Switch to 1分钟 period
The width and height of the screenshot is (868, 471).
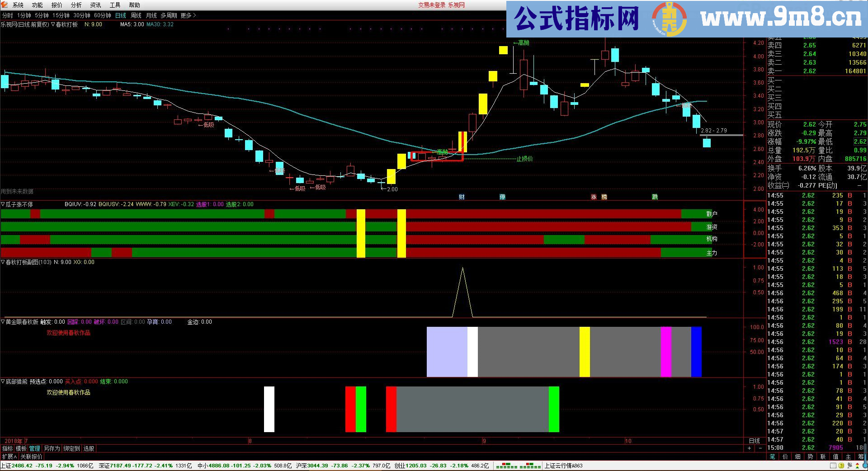tap(24, 15)
